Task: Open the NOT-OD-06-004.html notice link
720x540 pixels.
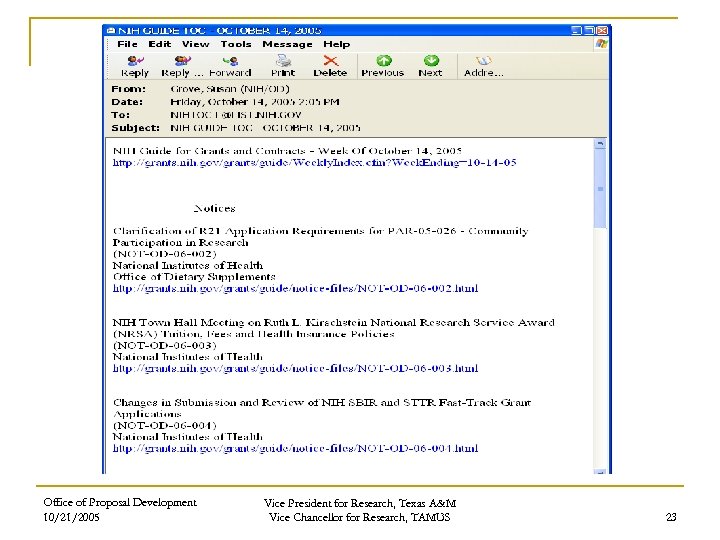Action: (x=295, y=448)
